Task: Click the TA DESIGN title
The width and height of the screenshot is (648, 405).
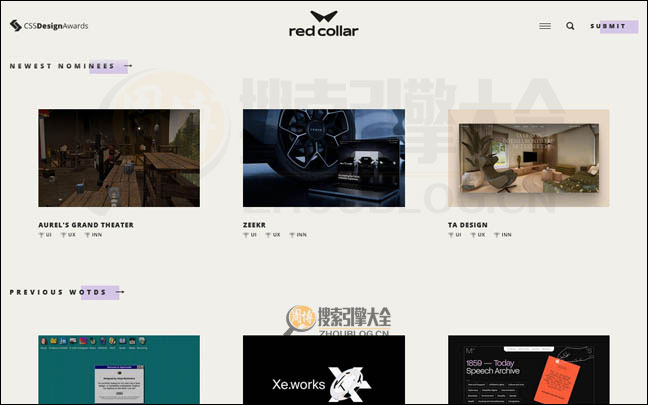Action: (x=468, y=225)
